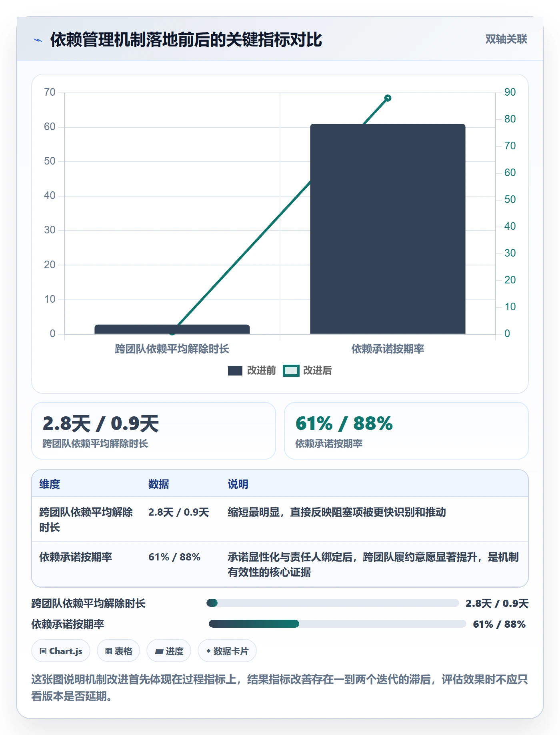Click the 承诺显性化与责任人绑定后 description cell
The width and height of the screenshot is (560, 735).
coord(373,564)
